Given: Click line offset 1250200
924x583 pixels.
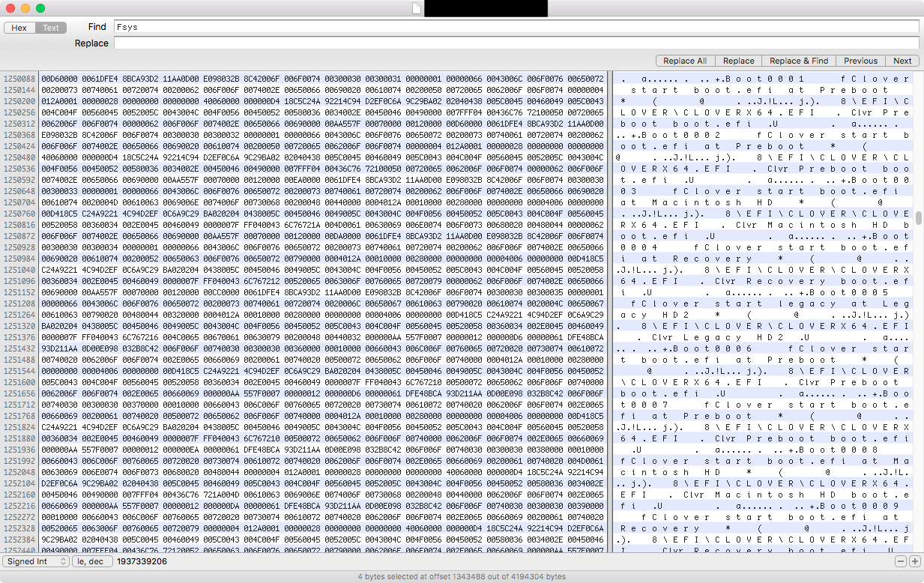Looking at the screenshot, I should 19,101.
